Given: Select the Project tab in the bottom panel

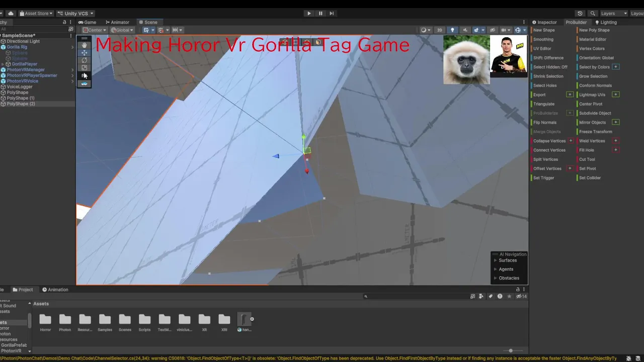Looking at the screenshot, I should pos(23,290).
